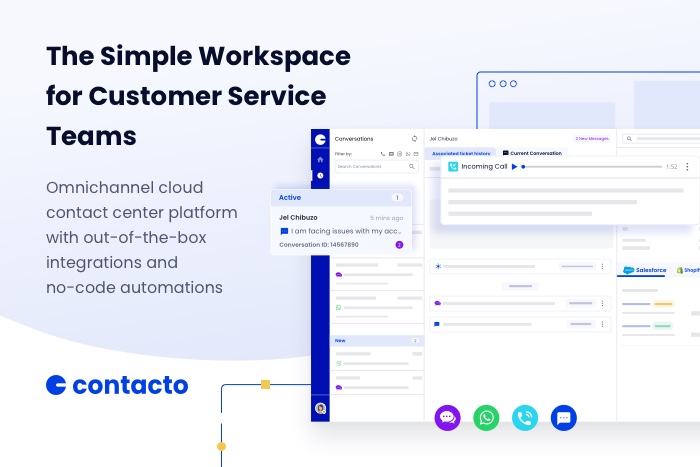
Task: Open the Salesforce integration tab
Action: pyautogui.click(x=644, y=270)
